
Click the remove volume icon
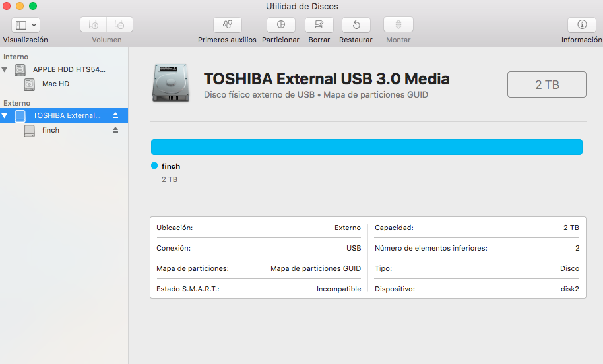pyautogui.click(x=119, y=25)
